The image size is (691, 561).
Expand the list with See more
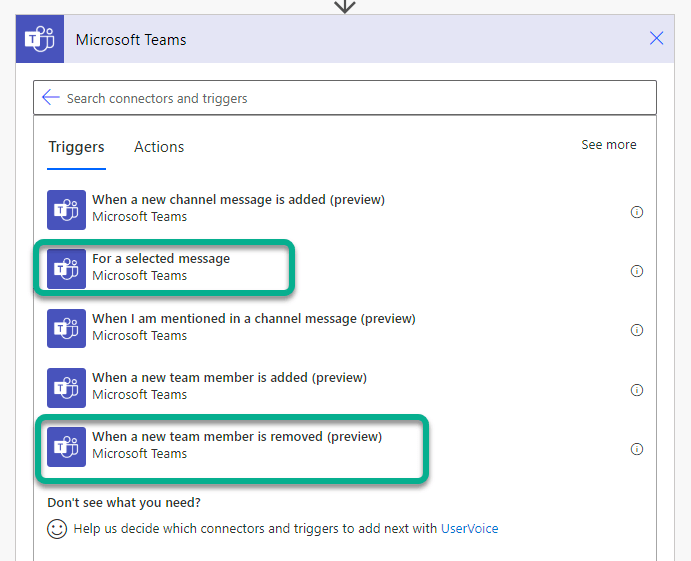(608, 145)
